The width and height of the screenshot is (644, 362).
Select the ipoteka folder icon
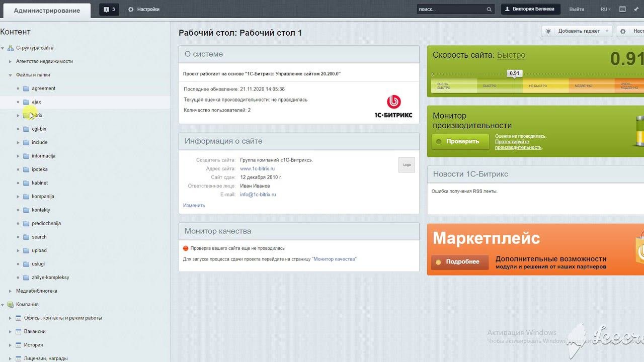pyautogui.click(x=26, y=169)
